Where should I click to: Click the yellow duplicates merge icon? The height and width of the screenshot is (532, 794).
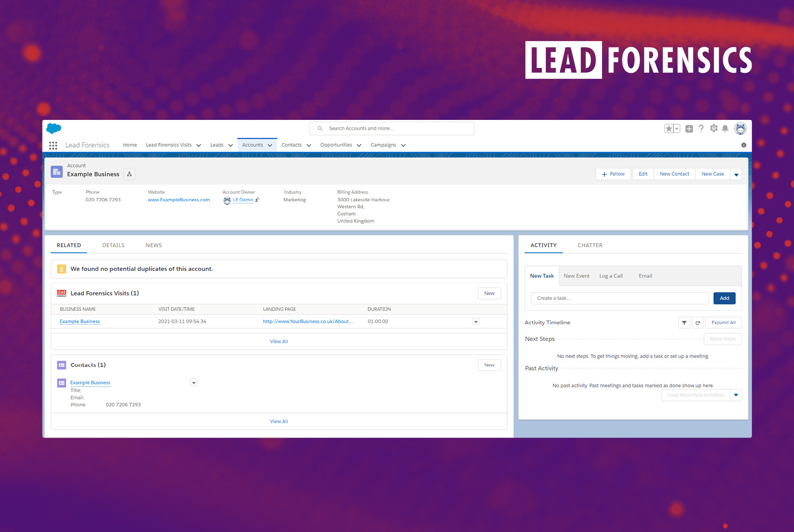point(62,269)
